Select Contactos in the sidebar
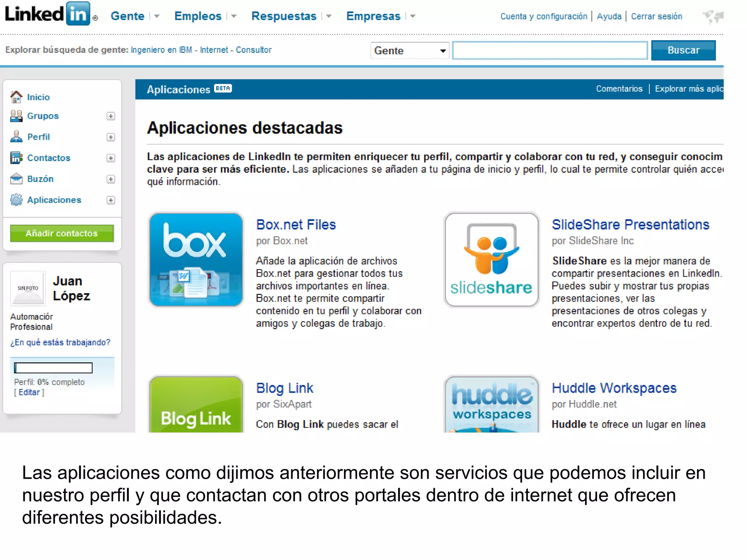The height and width of the screenshot is (560, 747). coord(49,158)
